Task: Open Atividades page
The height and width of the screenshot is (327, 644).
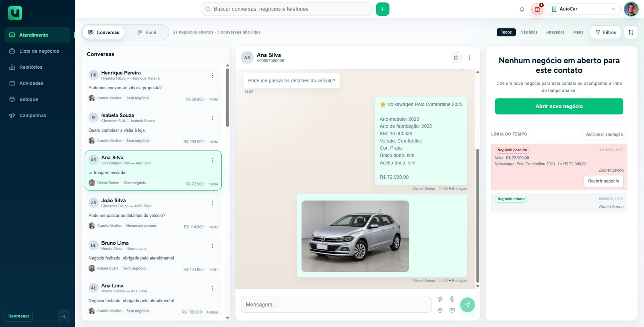Action: tap(37, 83)
